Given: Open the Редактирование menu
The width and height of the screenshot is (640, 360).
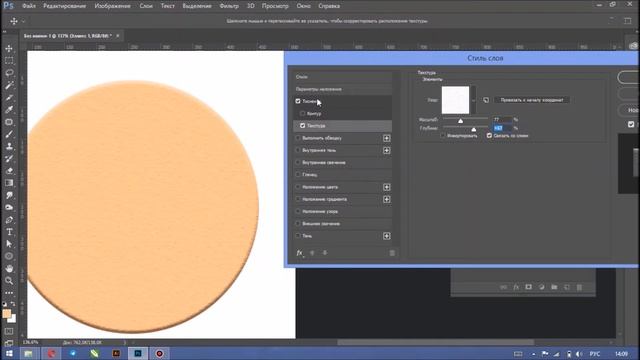Looking at the screenshot, I should coord(64,6).
